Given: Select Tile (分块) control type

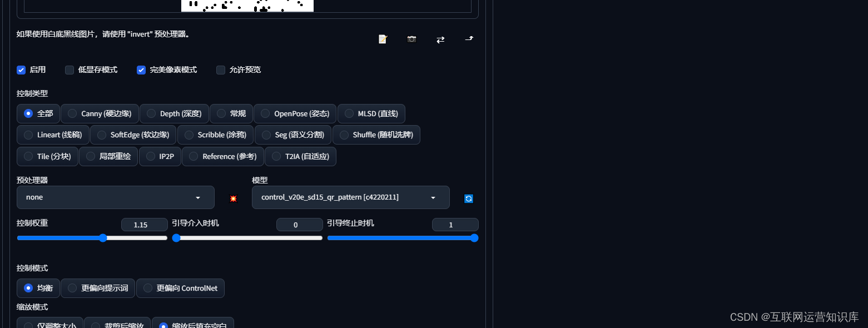Looking at the screenshot, I should [47, 157].
